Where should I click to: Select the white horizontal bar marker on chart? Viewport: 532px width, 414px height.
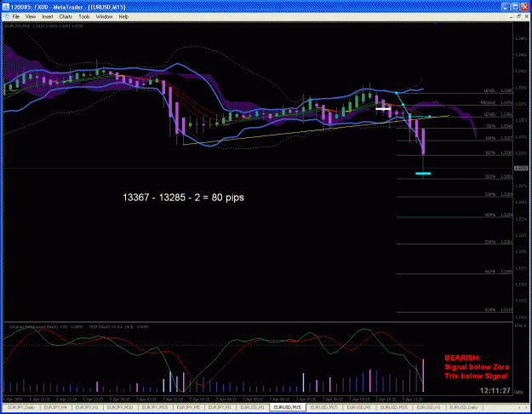(x=383, y=109)
